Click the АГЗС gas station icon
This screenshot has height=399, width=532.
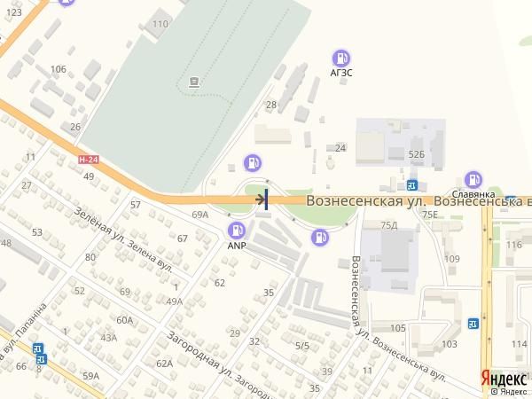(x=341, y=59)
